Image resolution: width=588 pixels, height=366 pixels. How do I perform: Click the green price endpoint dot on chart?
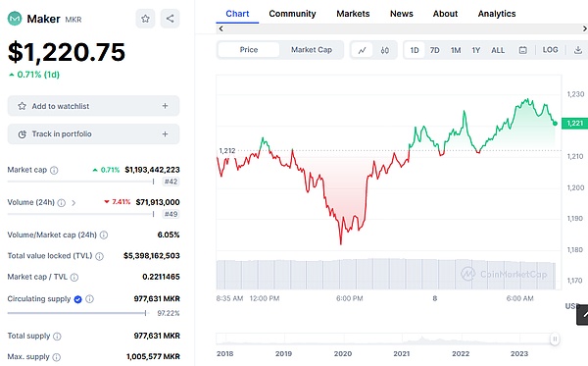555,123
